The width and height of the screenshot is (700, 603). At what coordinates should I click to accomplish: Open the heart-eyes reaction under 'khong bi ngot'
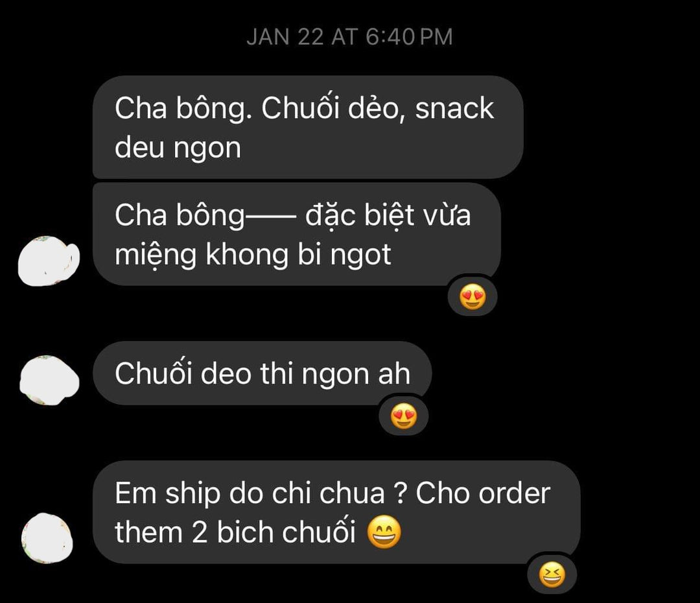(472, 296)
